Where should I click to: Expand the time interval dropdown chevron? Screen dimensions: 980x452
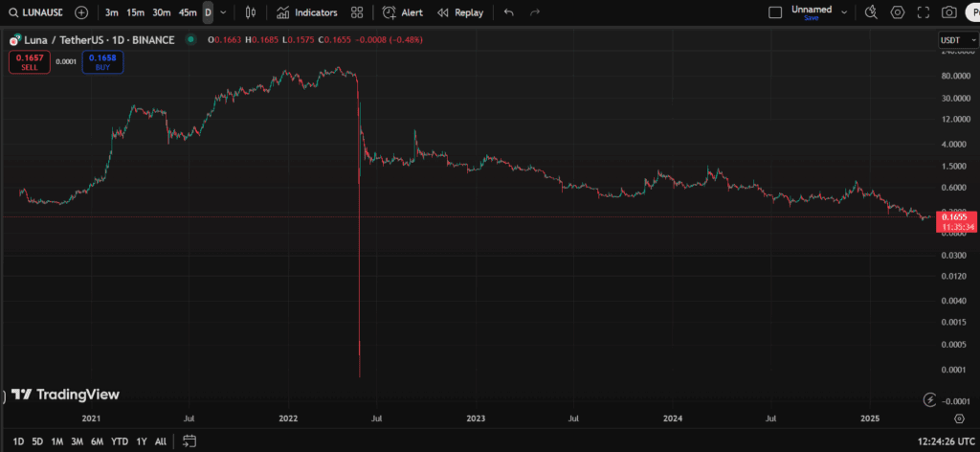223,12
